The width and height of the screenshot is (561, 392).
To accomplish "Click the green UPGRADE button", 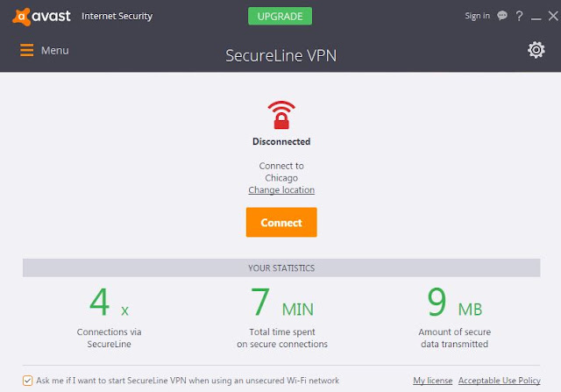I will point(280,16).
